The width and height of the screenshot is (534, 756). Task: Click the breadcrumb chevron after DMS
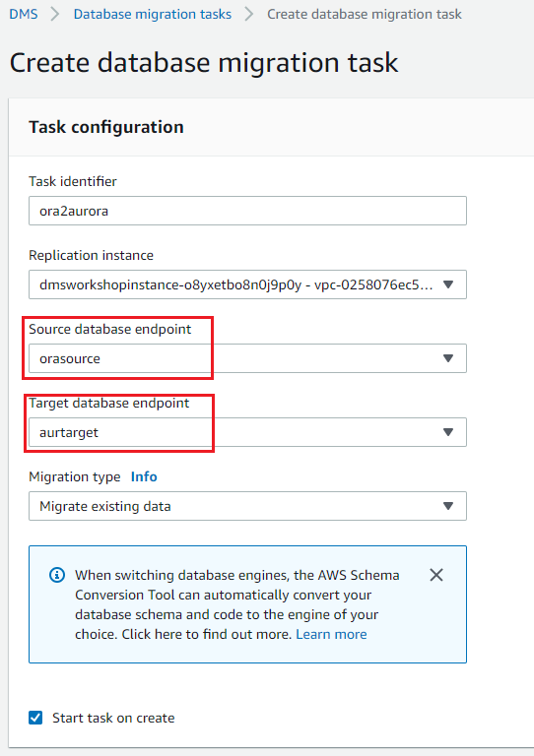[x=55, y=14]
